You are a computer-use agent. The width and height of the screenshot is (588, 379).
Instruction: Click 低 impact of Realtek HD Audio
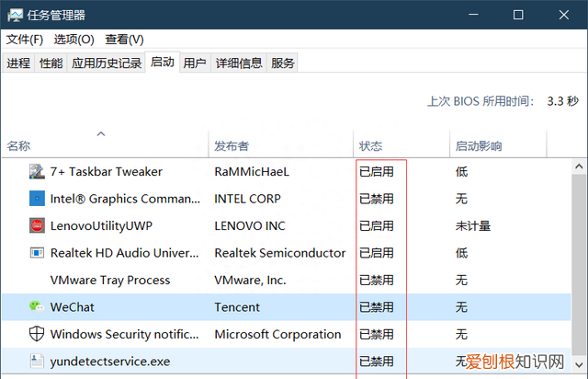coord(461,253)
